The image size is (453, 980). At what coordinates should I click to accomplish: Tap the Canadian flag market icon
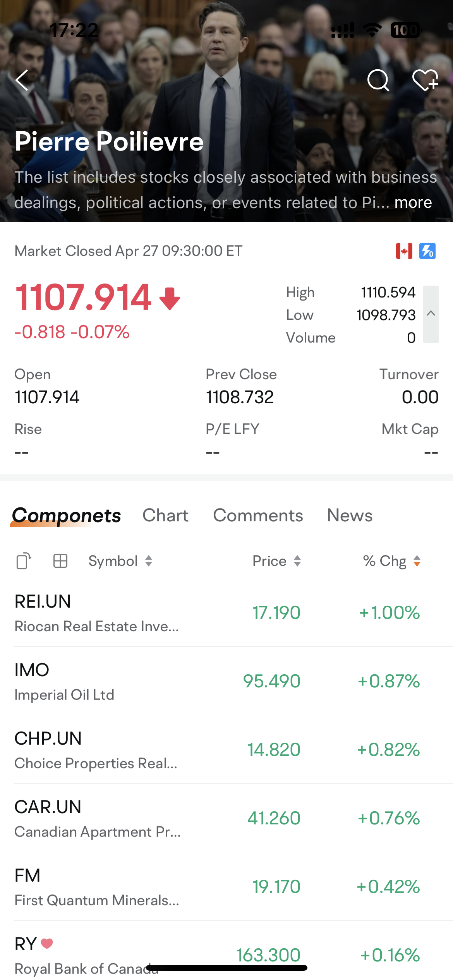coord(404,251)
